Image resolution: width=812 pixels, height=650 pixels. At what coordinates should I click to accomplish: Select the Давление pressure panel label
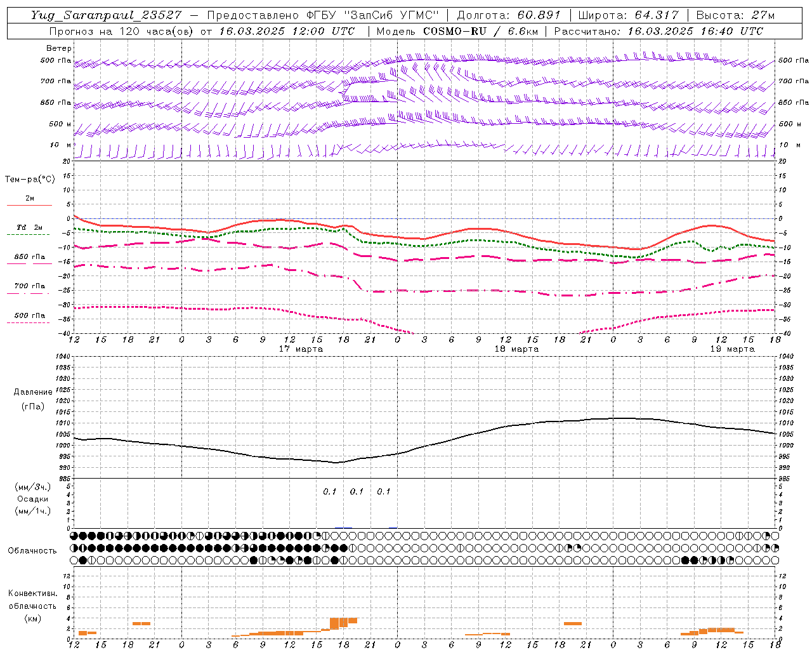[33, 392]
